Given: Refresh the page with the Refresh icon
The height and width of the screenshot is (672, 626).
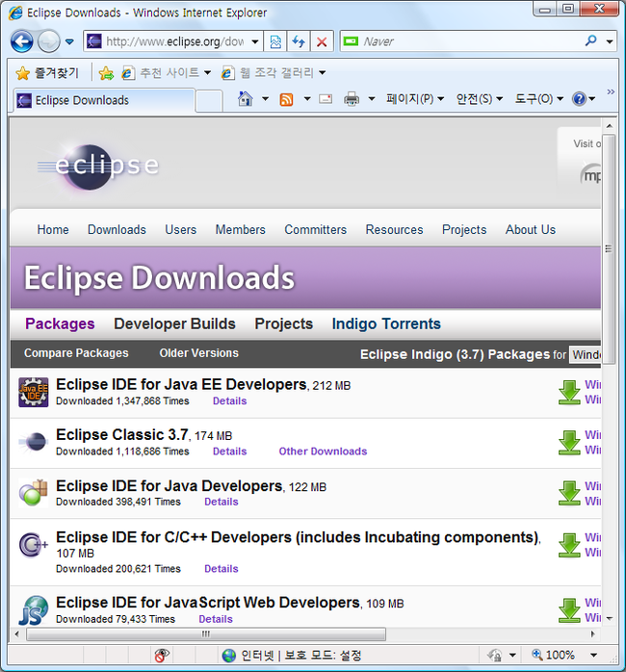Looking at the screenshot, I should (x=299, y=41).
